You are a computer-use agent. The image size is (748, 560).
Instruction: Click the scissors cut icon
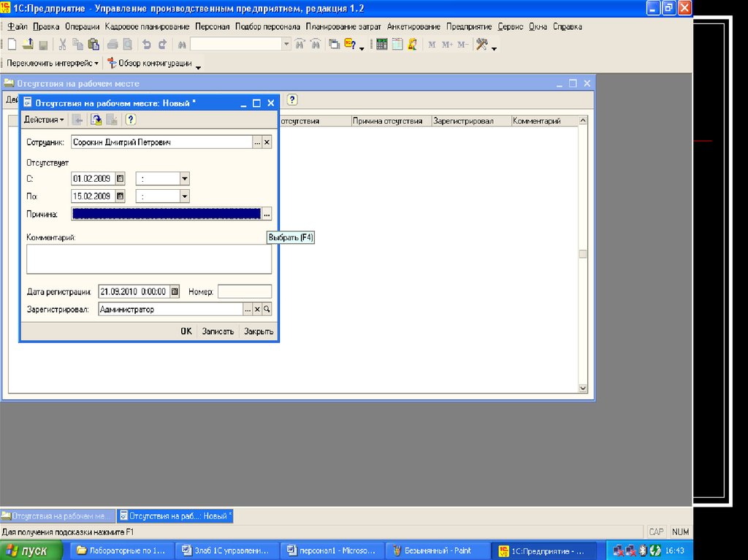(63, 45)
